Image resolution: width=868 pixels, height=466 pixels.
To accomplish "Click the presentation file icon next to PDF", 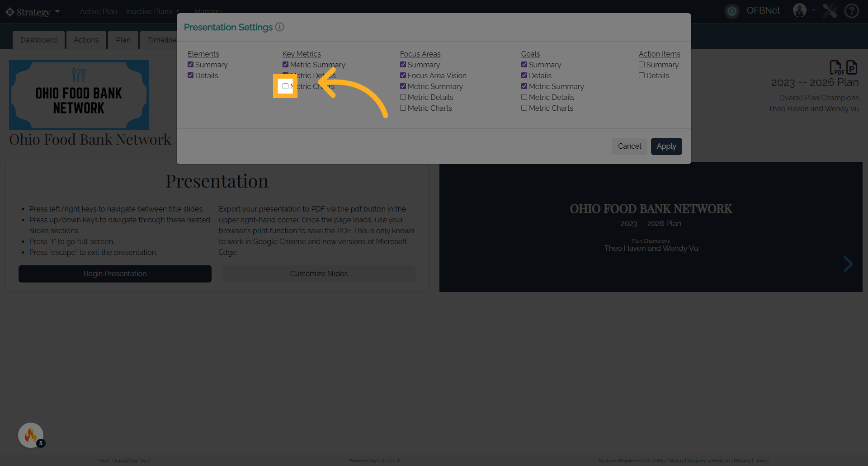I will (x=852, y=67).
